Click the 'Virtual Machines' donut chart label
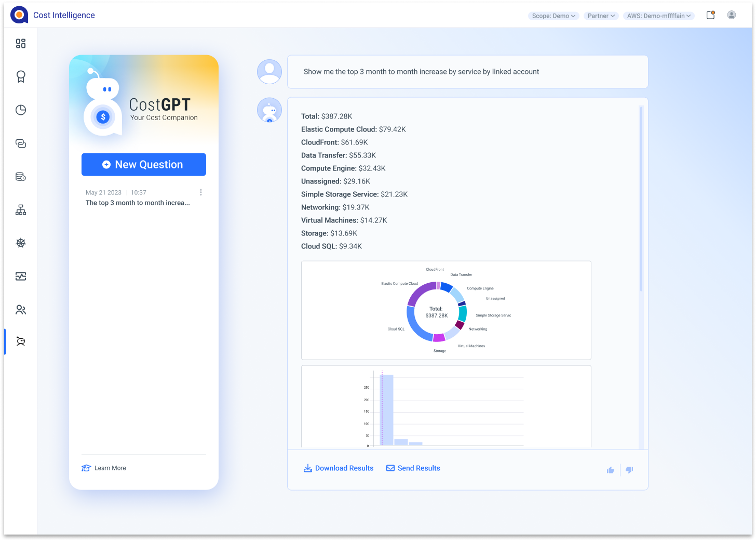Image resolution: width=756 pixels, height=541 pixels. pyautogui.click(x=471, y=346)
